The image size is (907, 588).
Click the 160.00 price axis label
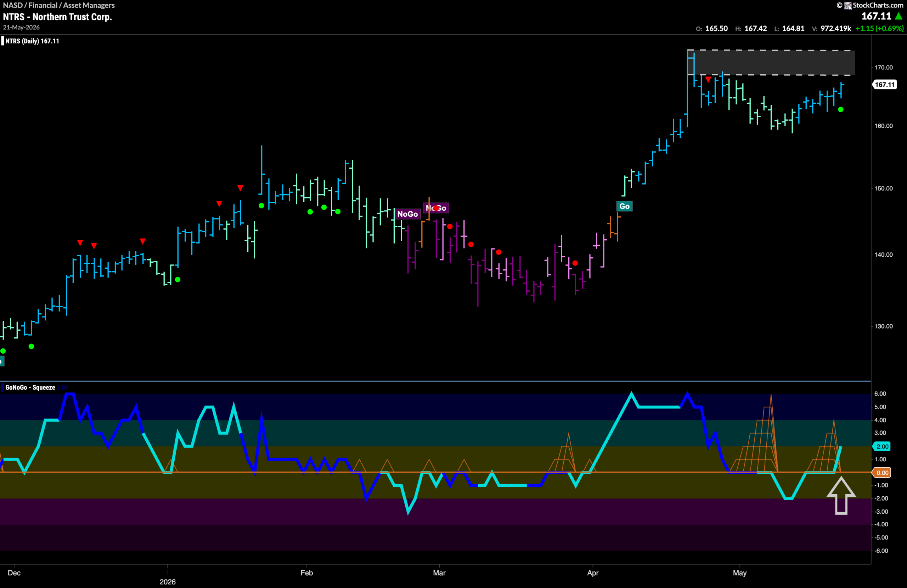click(x=883, y=126)
